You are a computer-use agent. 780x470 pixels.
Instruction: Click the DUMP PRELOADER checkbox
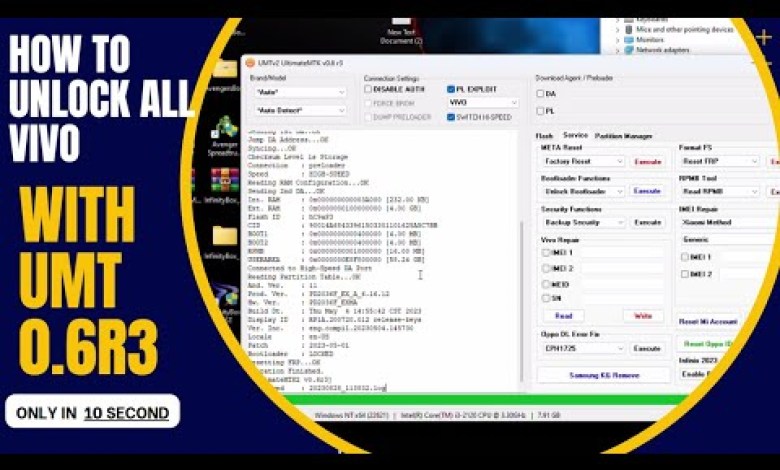click(x=368, y=117)
